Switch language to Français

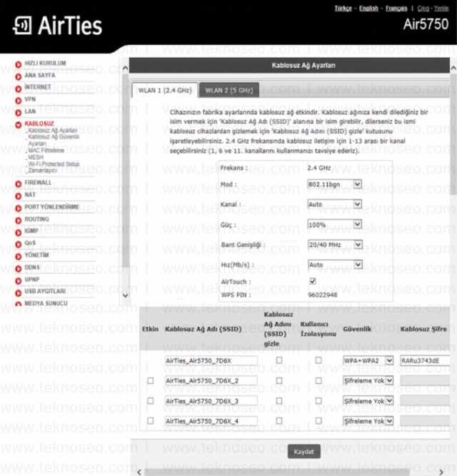tap(396, 8)
